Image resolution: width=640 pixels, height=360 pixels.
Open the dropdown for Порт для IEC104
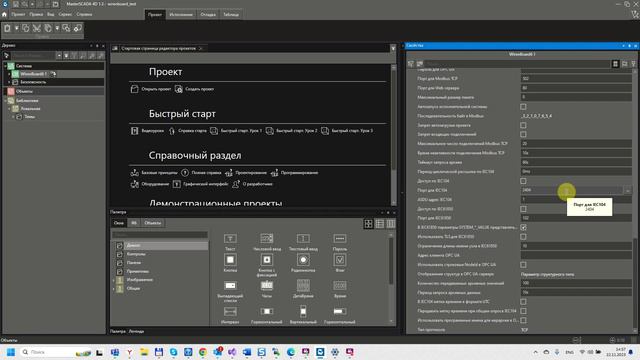(627, 190)
